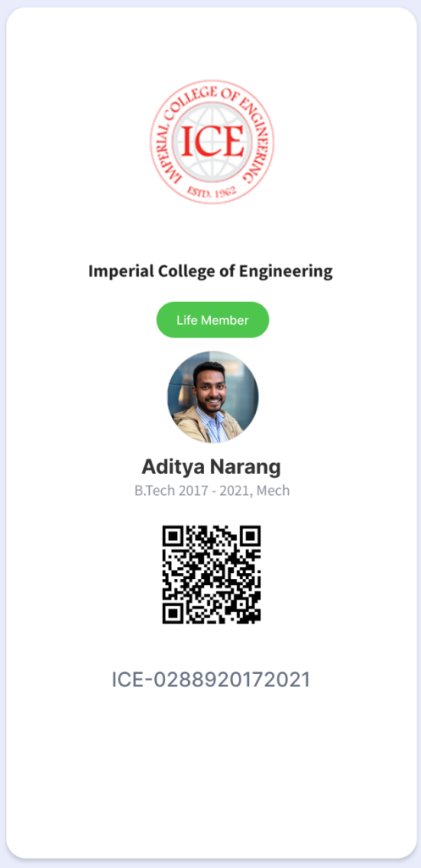Select the top-right finder square of QR code
The width and height of the screenshot is (421, 868).
[250, 537]
